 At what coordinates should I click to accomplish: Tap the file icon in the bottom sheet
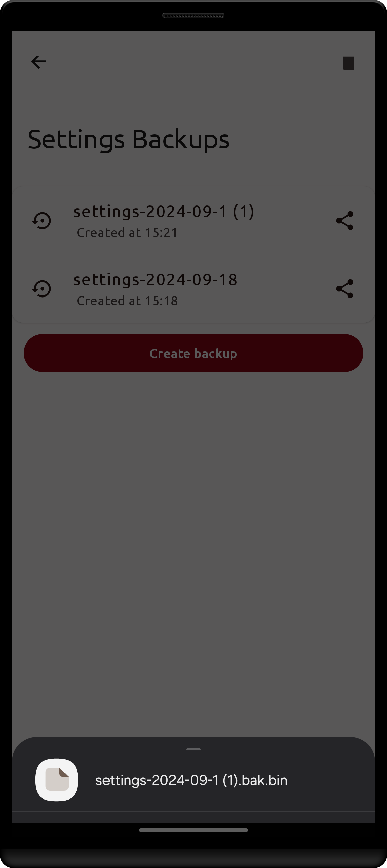(x=57, y=780)
